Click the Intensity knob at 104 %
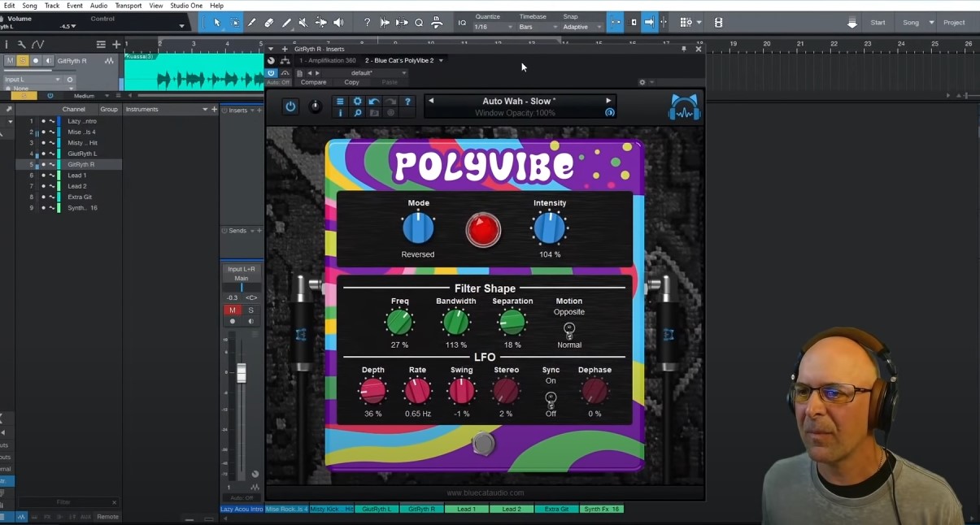 (x=549, y=228)
